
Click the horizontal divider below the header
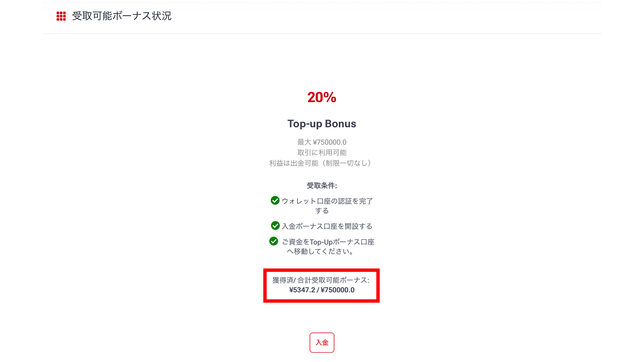click(x=322, y=34)
